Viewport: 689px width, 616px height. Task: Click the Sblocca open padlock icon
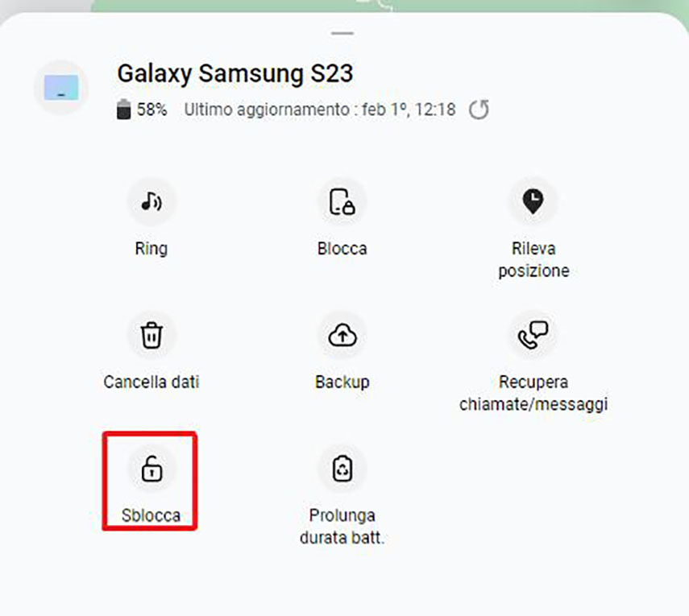click(x=151, y=469)
